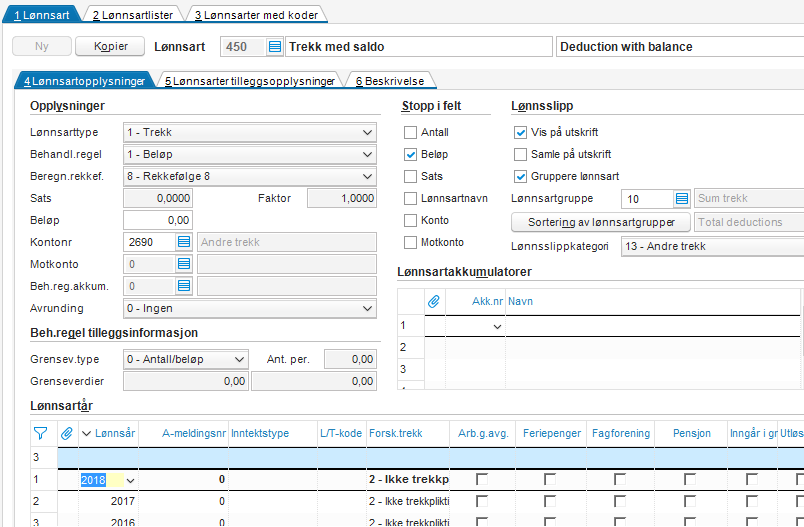
Task: Select the 2017 Lønnsår row cell
Action: [108, 501]
